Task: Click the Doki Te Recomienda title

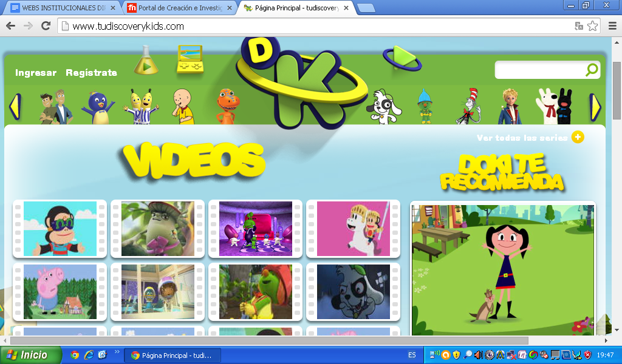Action: coord(502,172)
